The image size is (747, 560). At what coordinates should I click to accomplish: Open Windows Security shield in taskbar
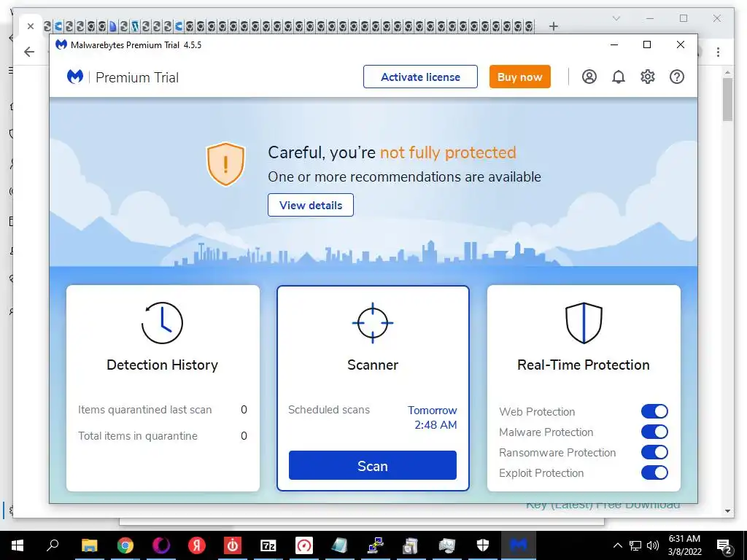[483, 545]
